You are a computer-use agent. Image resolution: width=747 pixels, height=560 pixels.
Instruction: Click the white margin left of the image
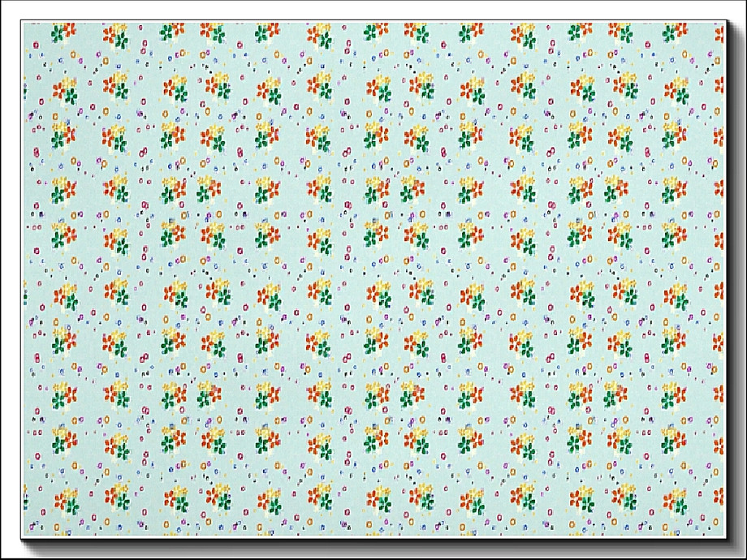(10, 278)
